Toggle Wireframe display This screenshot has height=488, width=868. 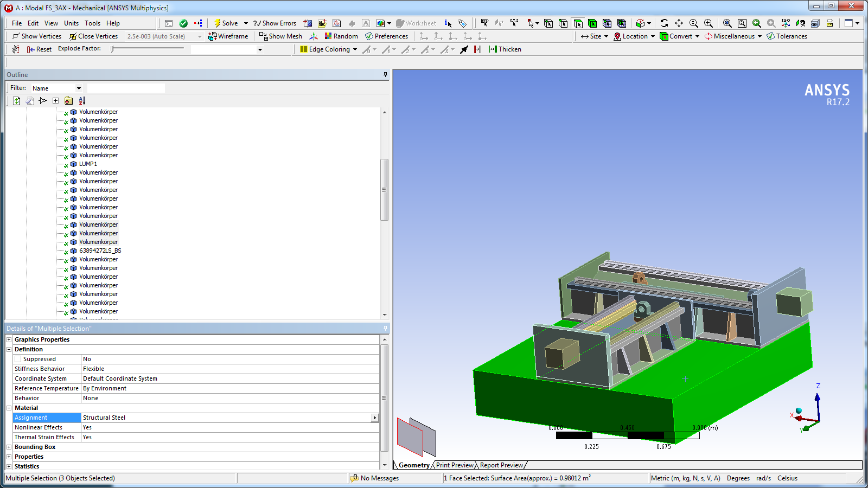click(x=228, y=36)
